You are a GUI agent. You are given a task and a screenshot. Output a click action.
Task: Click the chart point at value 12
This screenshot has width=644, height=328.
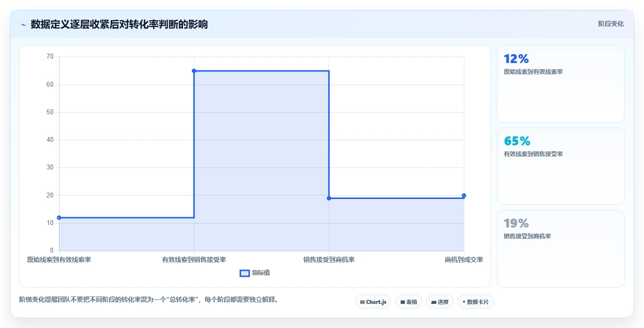click(x=59, y=218)
